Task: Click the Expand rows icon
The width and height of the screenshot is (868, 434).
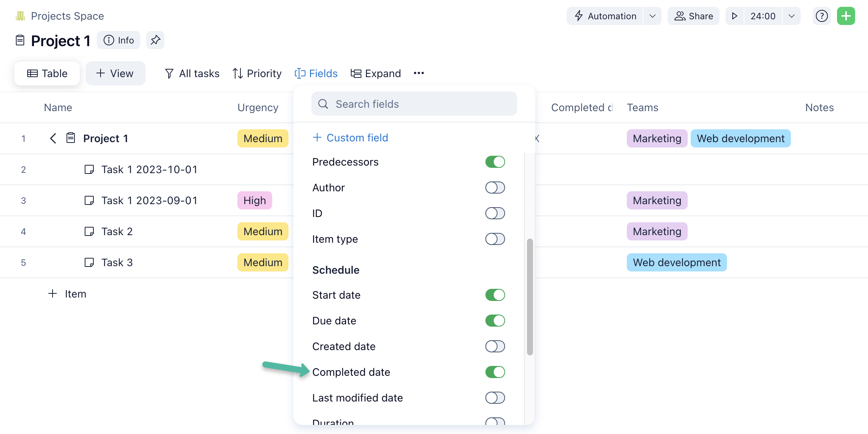Action: click(x=356, y=73)
